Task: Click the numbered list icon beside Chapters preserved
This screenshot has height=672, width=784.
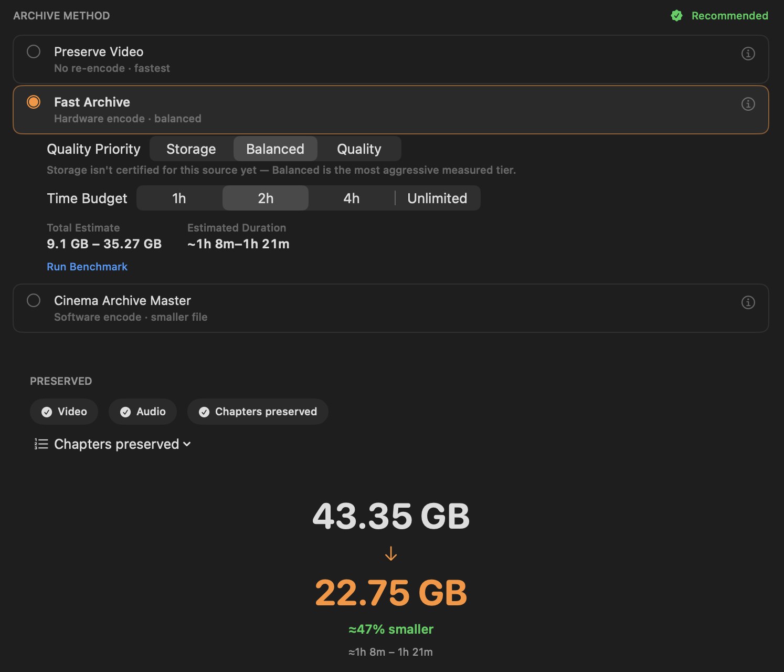Action: [x=41, y=444]
